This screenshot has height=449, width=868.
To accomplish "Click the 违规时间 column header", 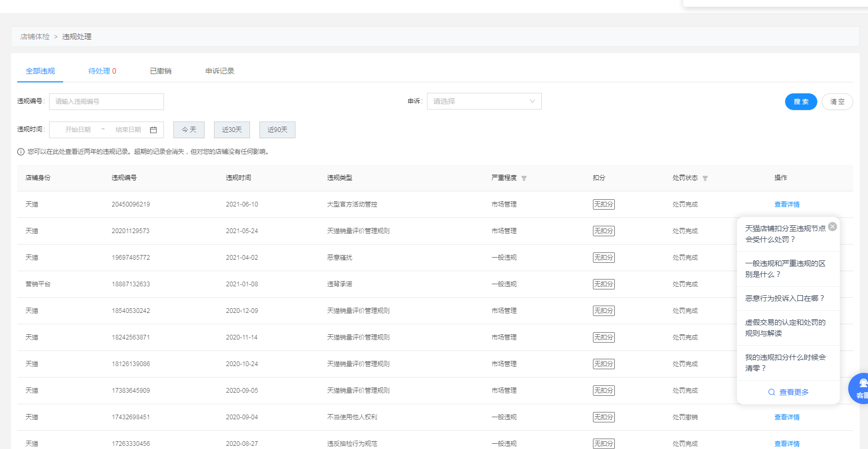I will click(238, 178).
